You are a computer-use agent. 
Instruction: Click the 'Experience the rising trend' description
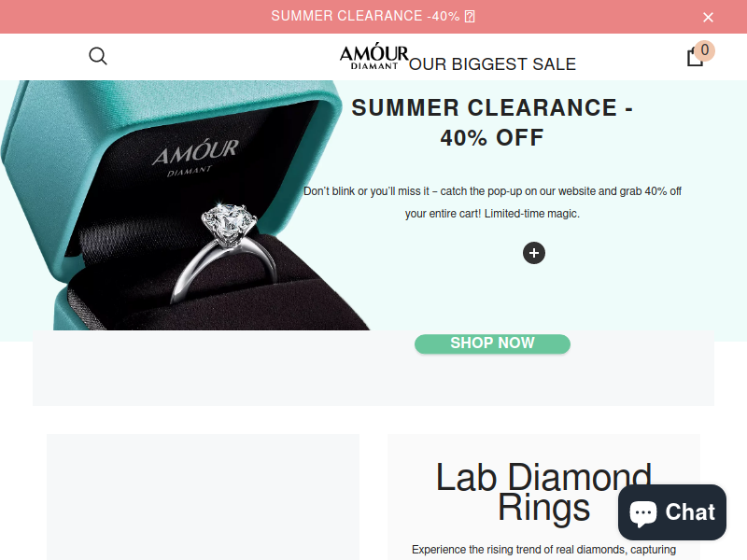[x=543, y=550]
